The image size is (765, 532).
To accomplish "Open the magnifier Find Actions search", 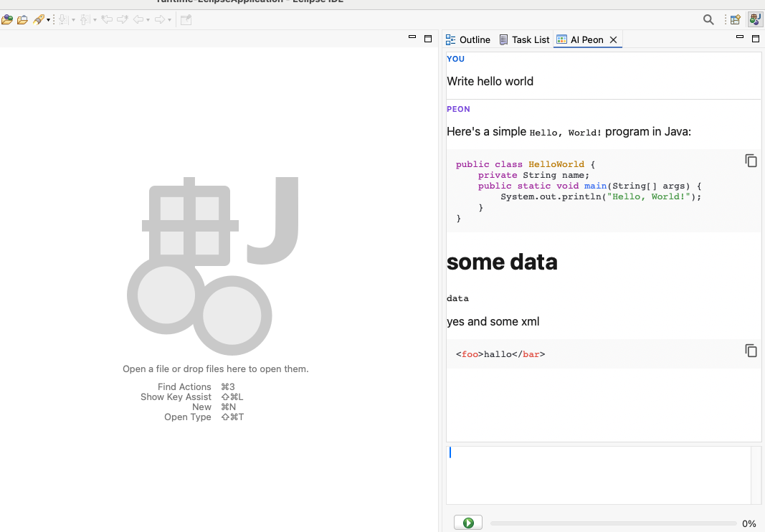I will 708,20.
